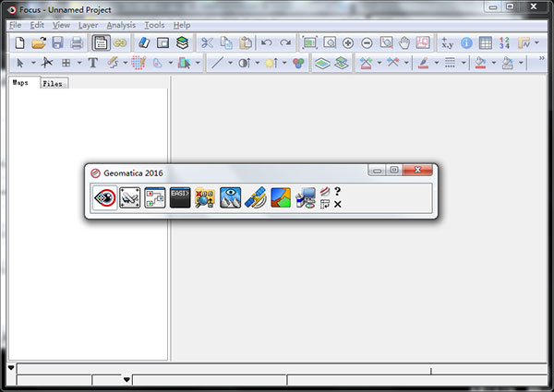Screen dimensions: 554x392
Task: Show more toolbar items with double chevron
Action: pos(541,58)
